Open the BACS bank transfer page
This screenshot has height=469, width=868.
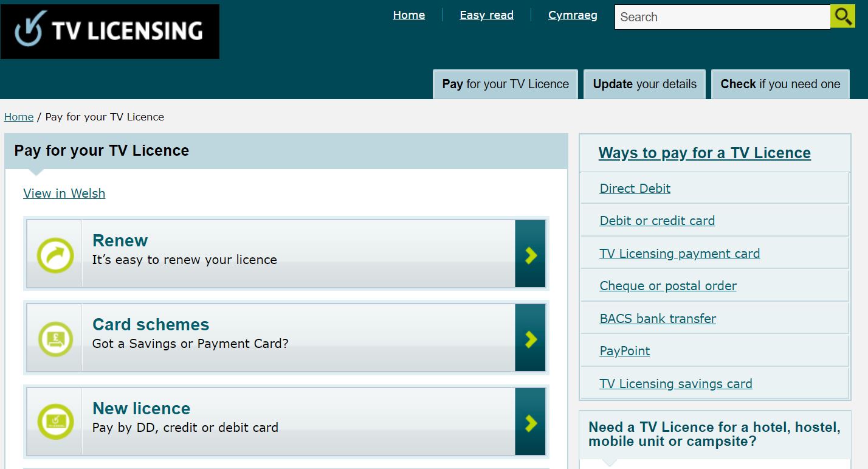tap(658, 318)
